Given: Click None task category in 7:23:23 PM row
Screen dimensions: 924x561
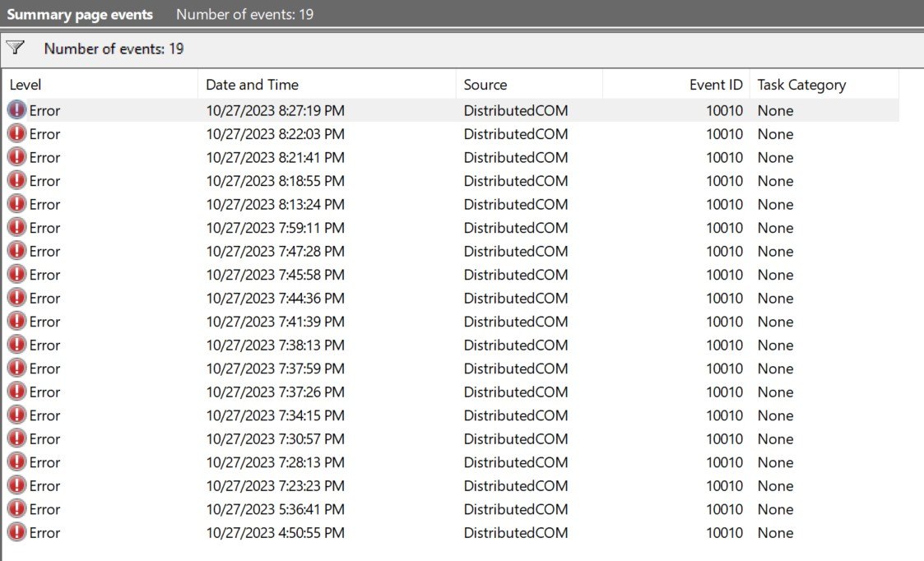Looking at the screenshot, I should pyautogui.click(x=776, y=486).
